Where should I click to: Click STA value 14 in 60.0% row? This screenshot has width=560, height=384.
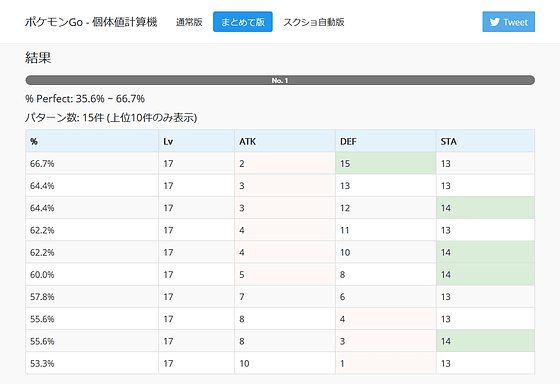pos(485,274)
